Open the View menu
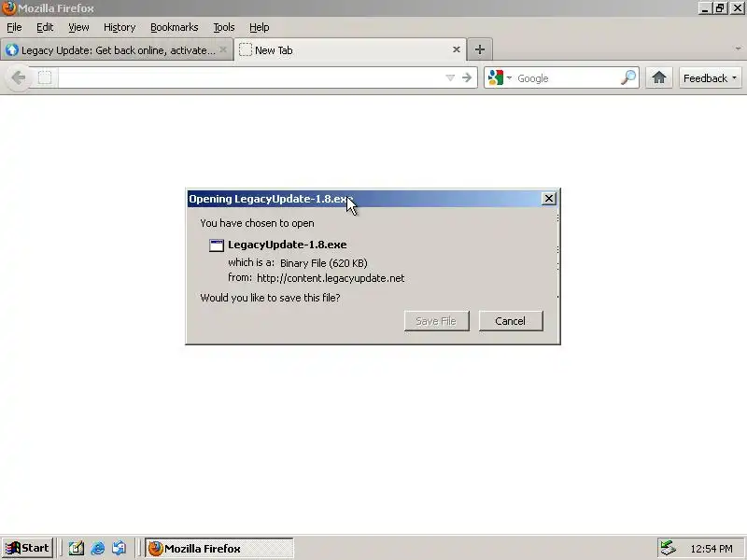 78,27
